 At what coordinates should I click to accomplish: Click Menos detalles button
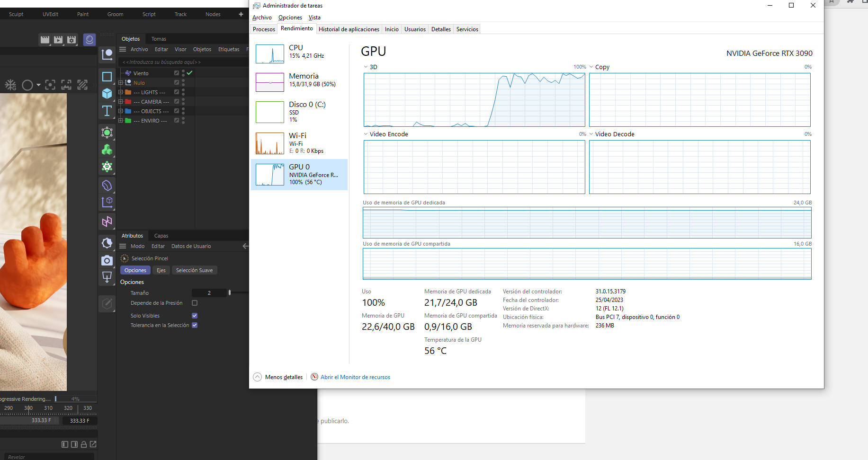point(278,377)
